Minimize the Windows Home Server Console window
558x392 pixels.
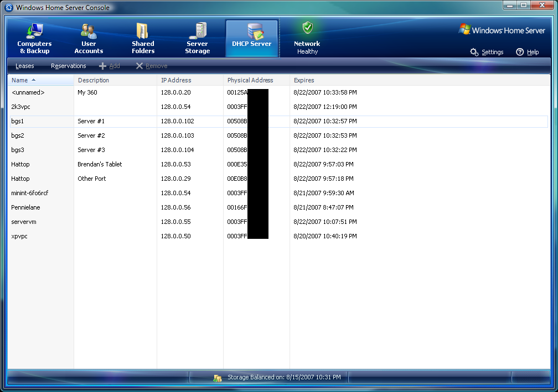pyautogui.click(x=510, y=6)
